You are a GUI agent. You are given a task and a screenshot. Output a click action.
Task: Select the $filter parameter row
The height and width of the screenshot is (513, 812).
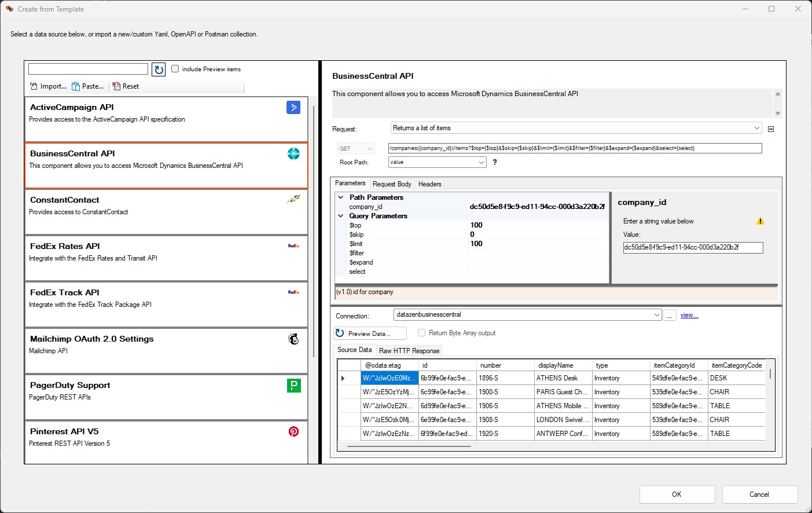tap(471, 253)
